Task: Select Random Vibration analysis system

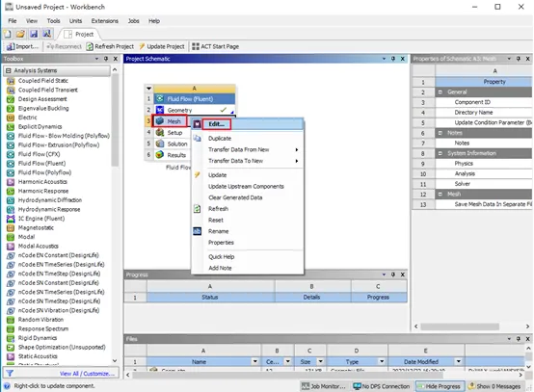Action: point(40,320)
